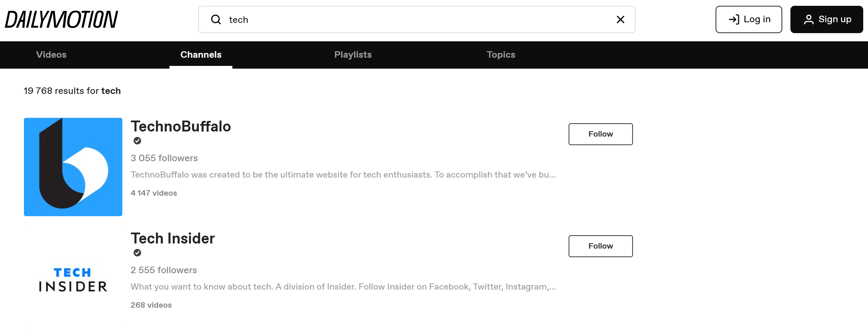Click Tech Insider's verified badge icon

(137, 253)
